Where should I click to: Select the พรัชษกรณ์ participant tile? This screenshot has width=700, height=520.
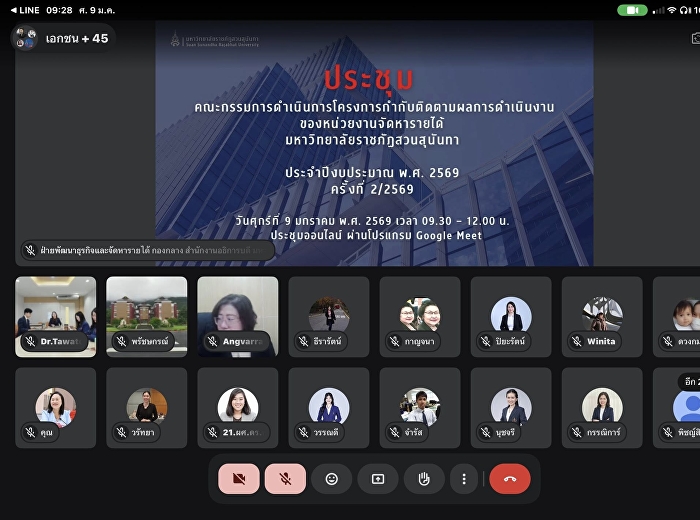(x=146, y=316)
